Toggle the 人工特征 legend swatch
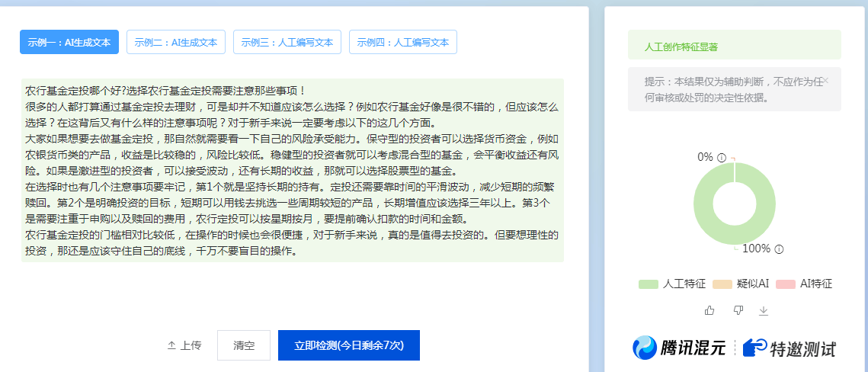Screen dimensions: 868x372 pos(649,284)
